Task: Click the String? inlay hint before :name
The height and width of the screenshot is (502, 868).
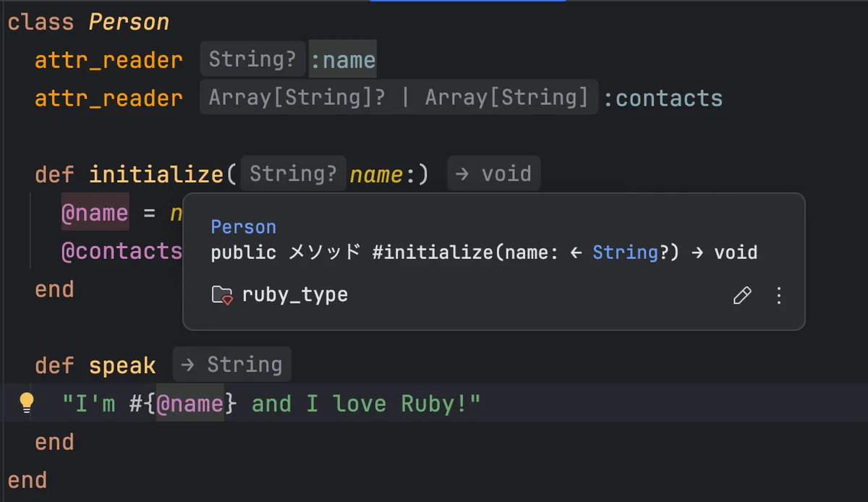Action: tap(252, 59)
